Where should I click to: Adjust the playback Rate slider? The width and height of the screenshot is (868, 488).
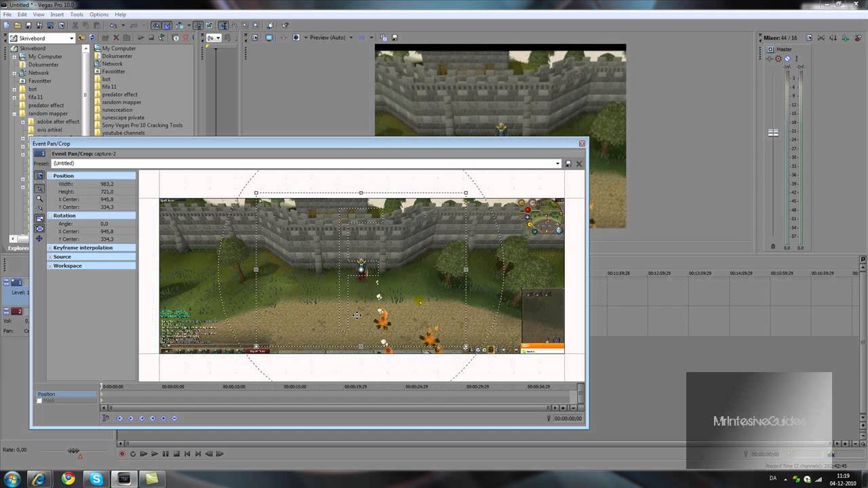tap(73, 451)
